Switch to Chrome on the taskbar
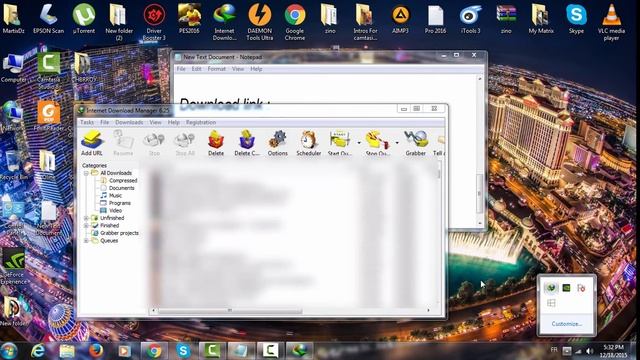The width and height of the screenshot is (640, 360). point(154,351)
